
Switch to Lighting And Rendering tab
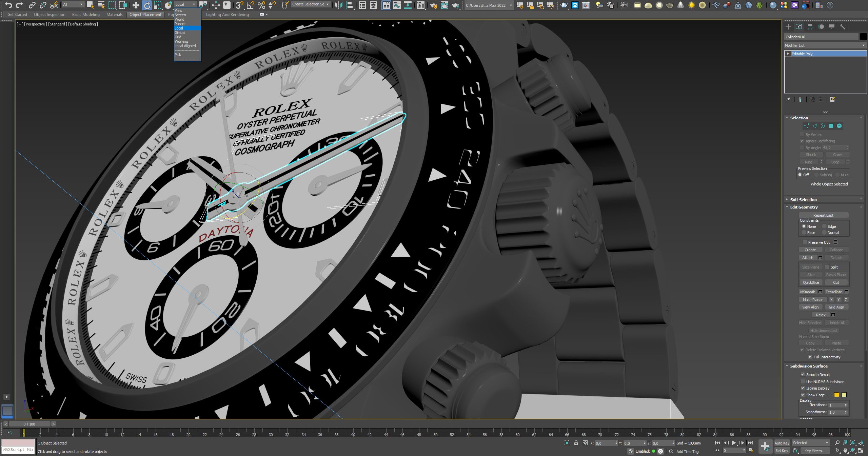[x=228, y=15]
